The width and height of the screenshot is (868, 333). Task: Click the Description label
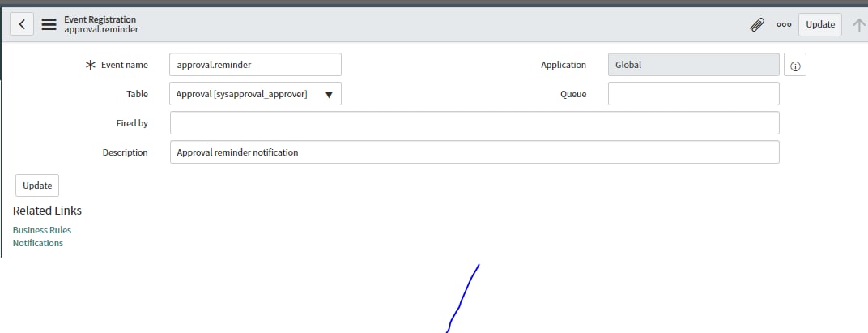pyautogui.click(x=126, y=152)
